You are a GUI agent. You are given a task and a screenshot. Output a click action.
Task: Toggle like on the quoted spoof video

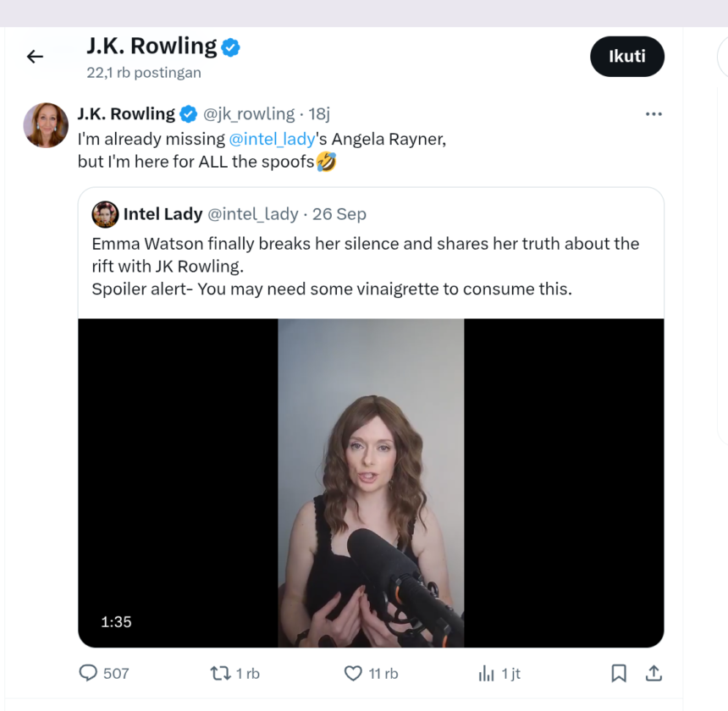(352, 673)
